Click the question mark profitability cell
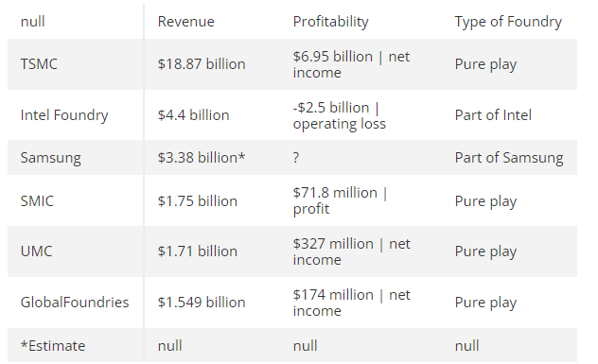 [x=296, y=158]
